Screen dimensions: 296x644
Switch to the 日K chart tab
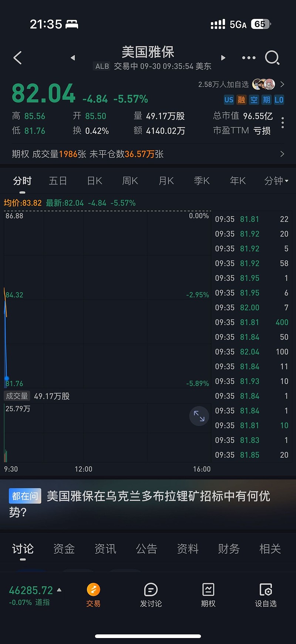(94, 181)
